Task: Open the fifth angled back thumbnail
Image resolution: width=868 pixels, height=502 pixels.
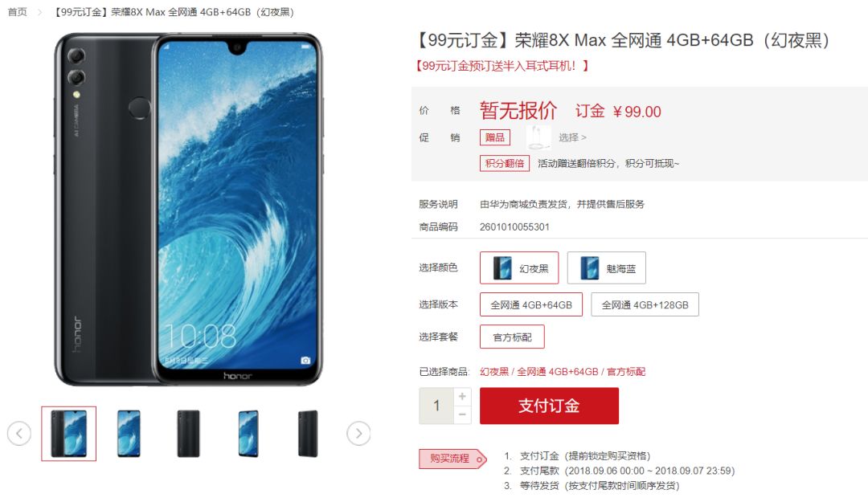Action: 308,434
